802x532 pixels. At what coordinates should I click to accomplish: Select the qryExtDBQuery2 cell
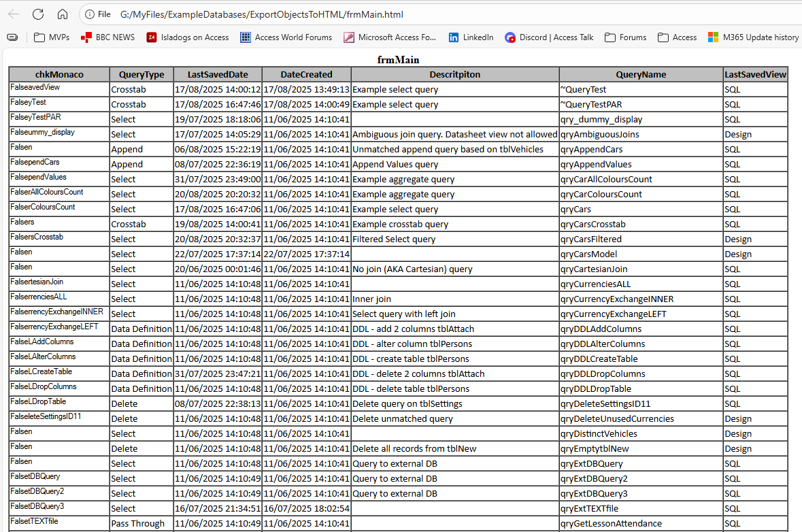point(641,478)
